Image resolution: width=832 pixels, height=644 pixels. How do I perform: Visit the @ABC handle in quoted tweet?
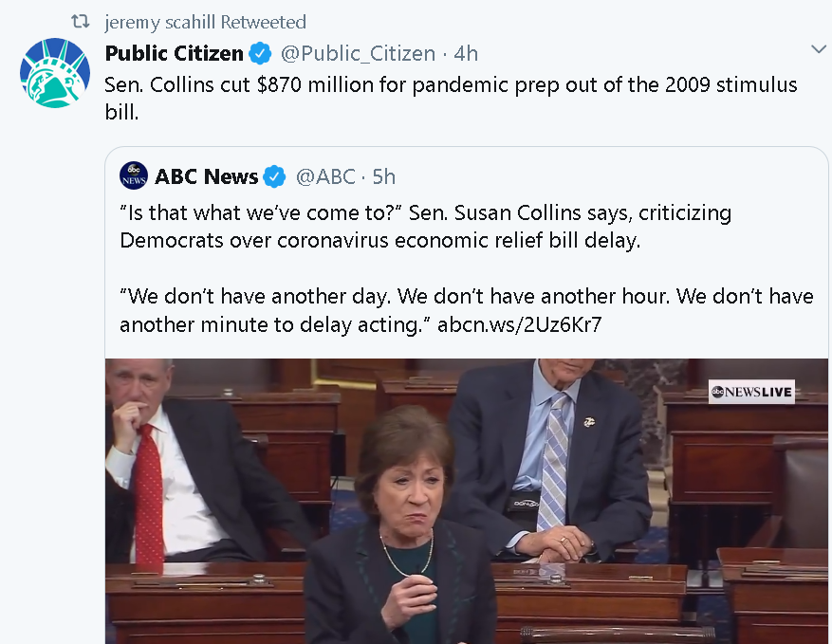[x=325, y=176]
